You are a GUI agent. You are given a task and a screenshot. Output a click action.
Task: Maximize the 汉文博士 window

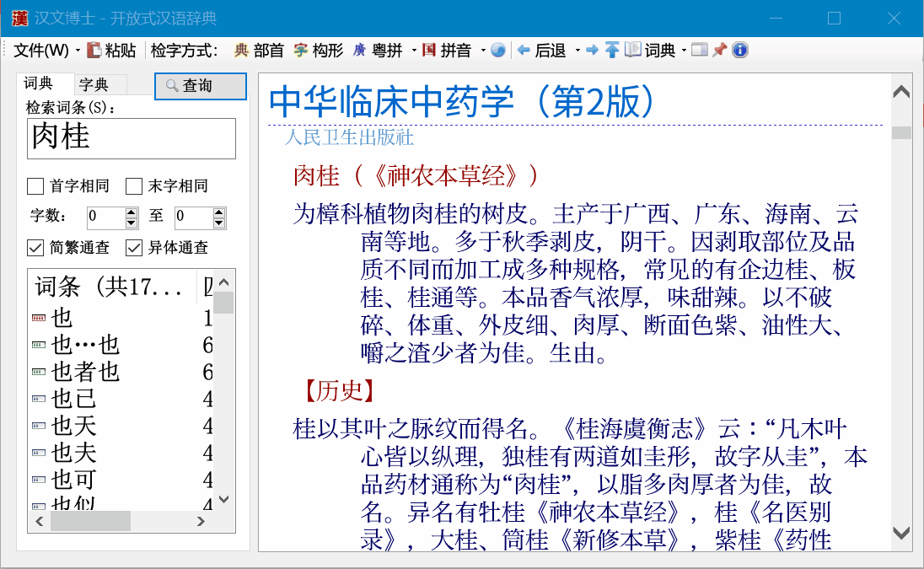(834, 19)
